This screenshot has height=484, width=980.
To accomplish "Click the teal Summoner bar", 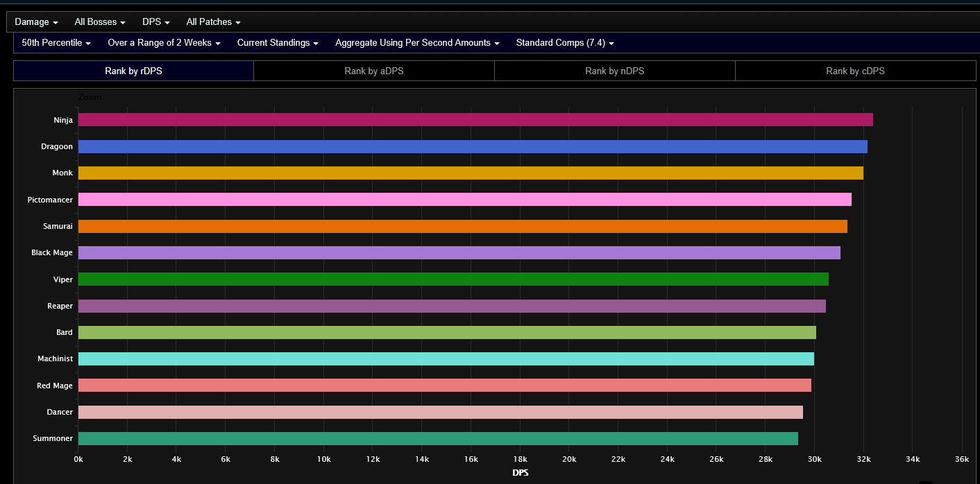I will tap(438, 438).
